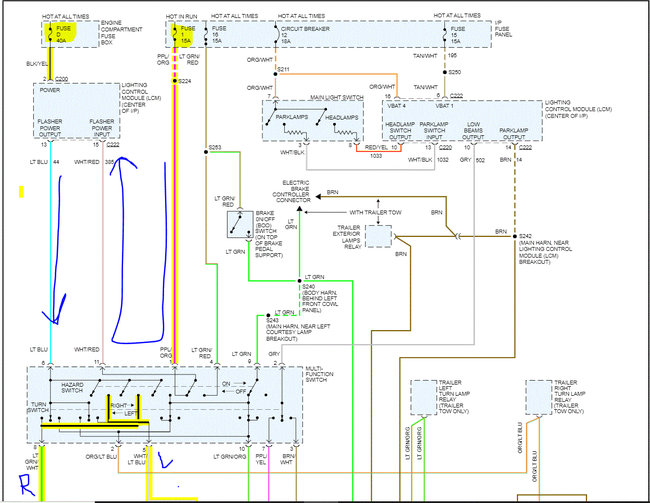The image size is (650, 503).
Task: Select TRAILER RIGHT TURN LAMP RELAY label
Action: click(569, 397)
